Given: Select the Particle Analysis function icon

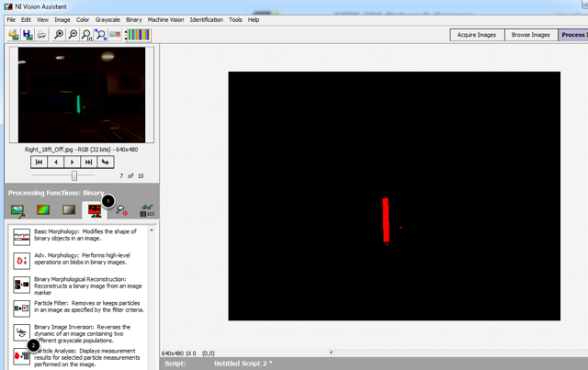Looking at the screenshot, I should point(21,356).
